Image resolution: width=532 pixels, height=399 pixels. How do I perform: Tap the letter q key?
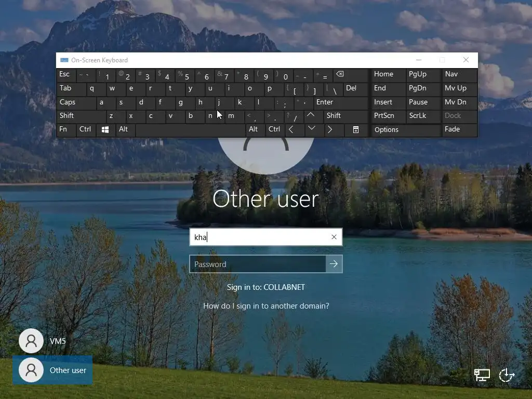pos(96,89)
